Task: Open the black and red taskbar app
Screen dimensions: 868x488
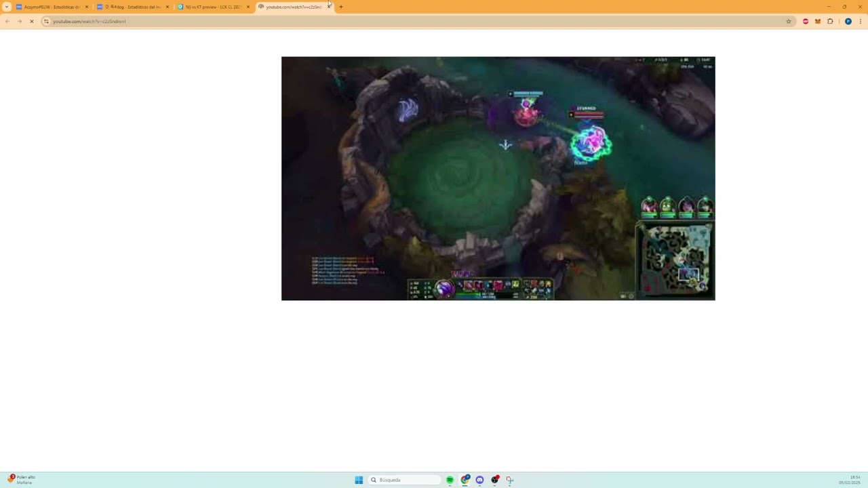Action: [x=495, y=480]
